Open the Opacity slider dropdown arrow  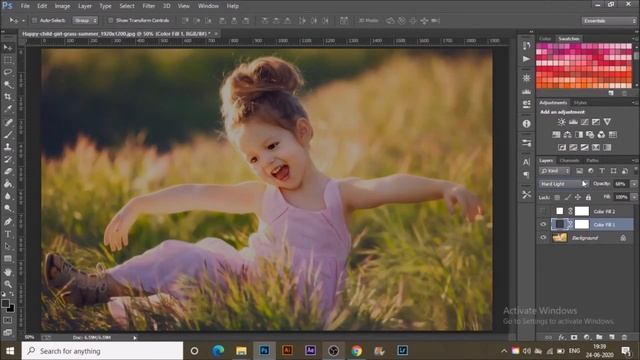tap(634, 184)
